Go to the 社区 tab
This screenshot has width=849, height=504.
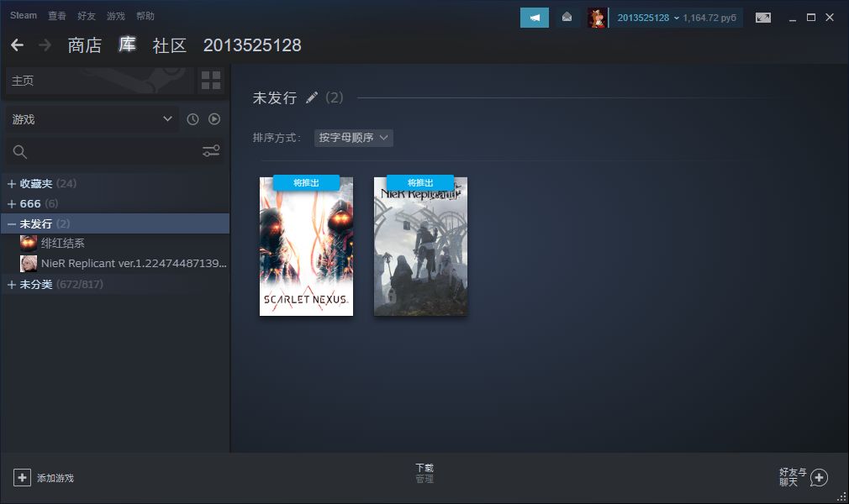[x=170, y=45]
